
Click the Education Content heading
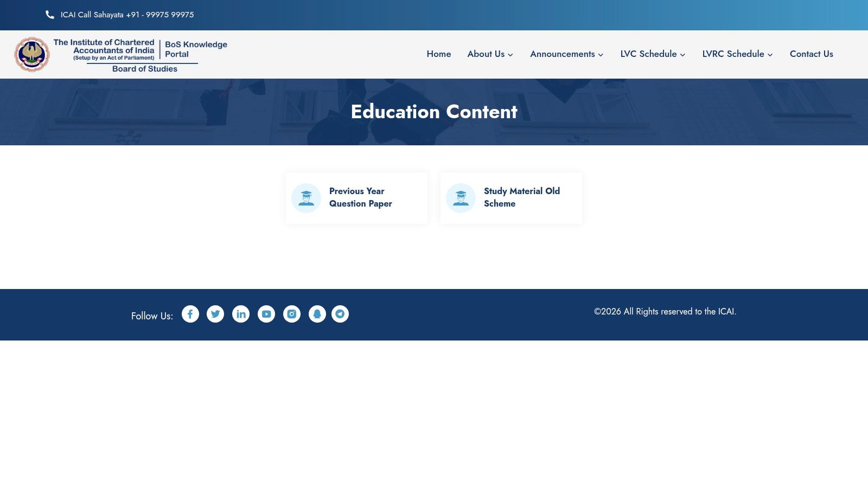point(434,112)
